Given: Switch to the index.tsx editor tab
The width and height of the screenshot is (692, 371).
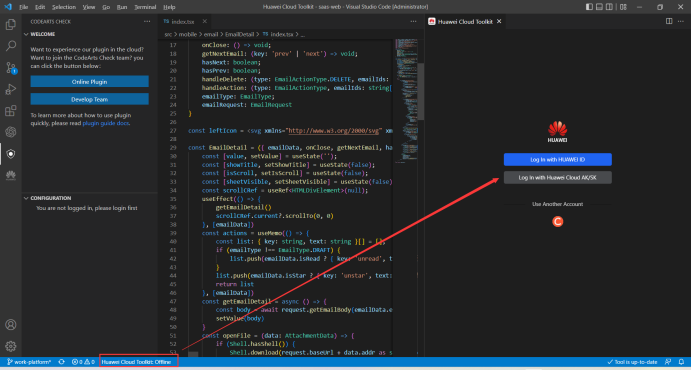Looking at the screenshot, I should pos(183,22).
